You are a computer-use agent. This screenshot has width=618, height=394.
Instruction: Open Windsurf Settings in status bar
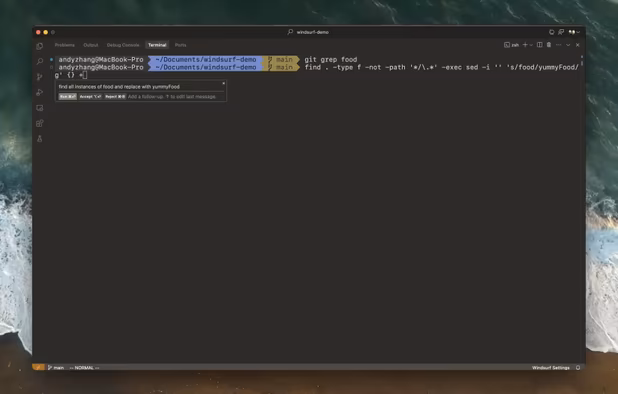551,368
